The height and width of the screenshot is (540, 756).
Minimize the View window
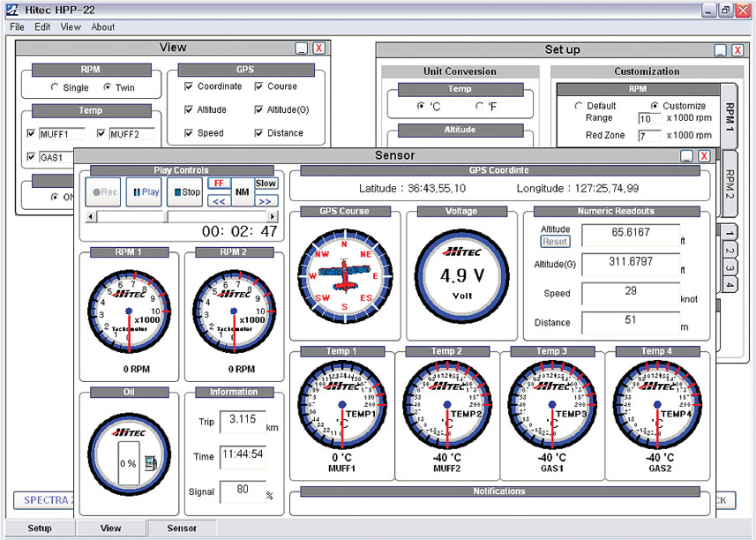pos(302,48)
